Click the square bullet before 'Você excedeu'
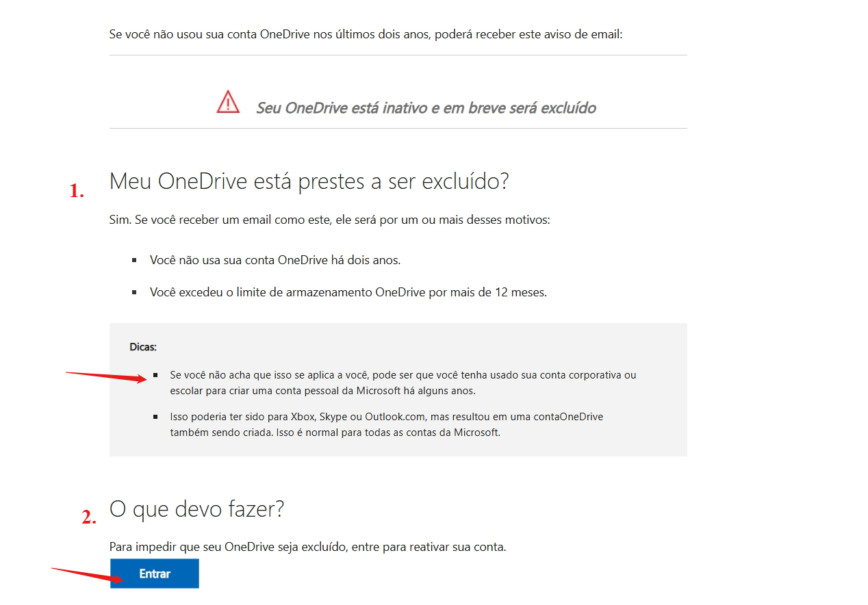The width and height of the screenshot is (868, 605). 134,292
